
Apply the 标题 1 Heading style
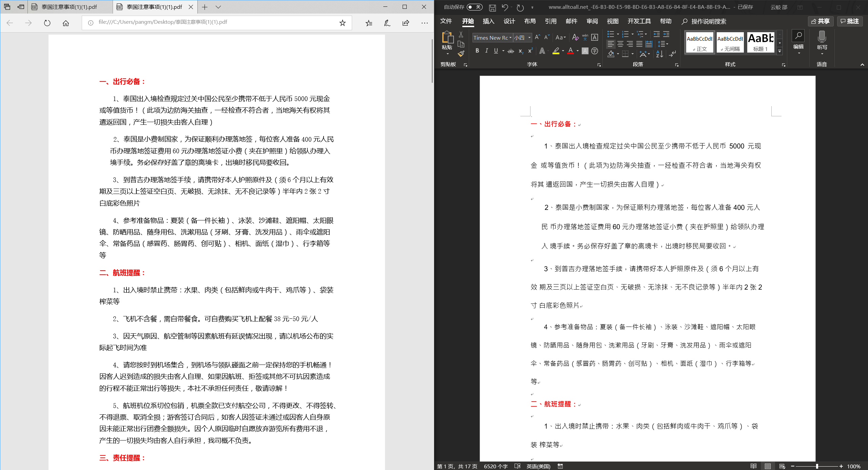coord(760,42)
